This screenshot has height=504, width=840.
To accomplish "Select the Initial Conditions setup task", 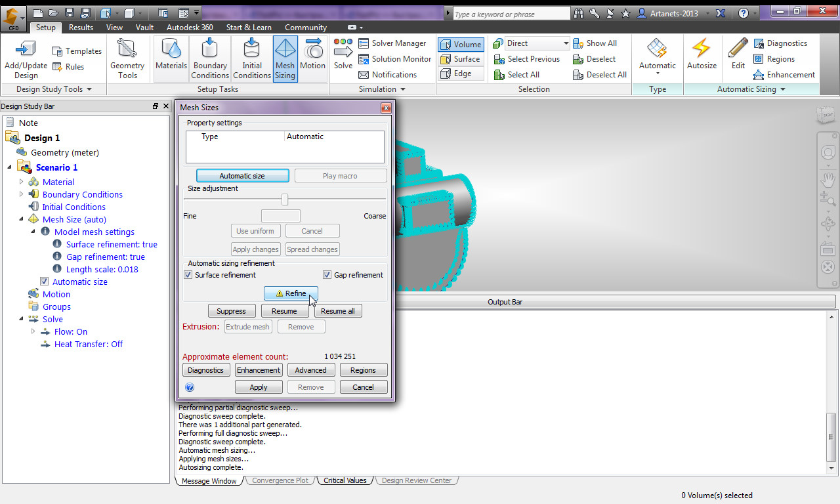I will (x=252, y=58).
